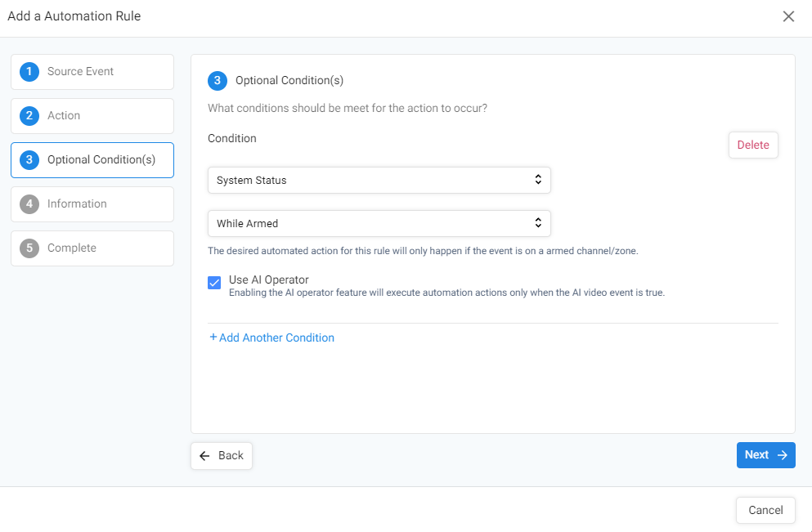This screenshot has width=812, height=532.
Task: Click the step 5 grey number circle
Action: click(29, 248)
